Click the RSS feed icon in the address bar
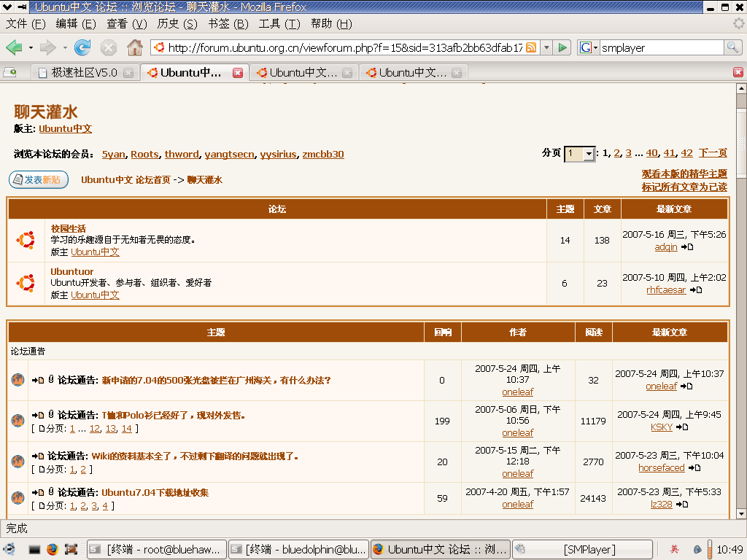Screen dimensions: 747x560 tap(531, 47)
